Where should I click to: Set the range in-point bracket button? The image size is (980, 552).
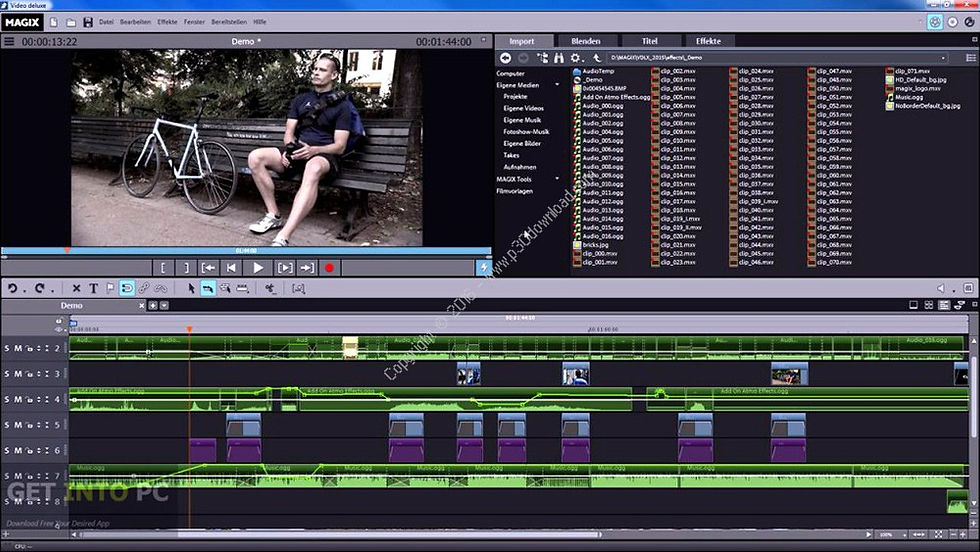(163, 268)
